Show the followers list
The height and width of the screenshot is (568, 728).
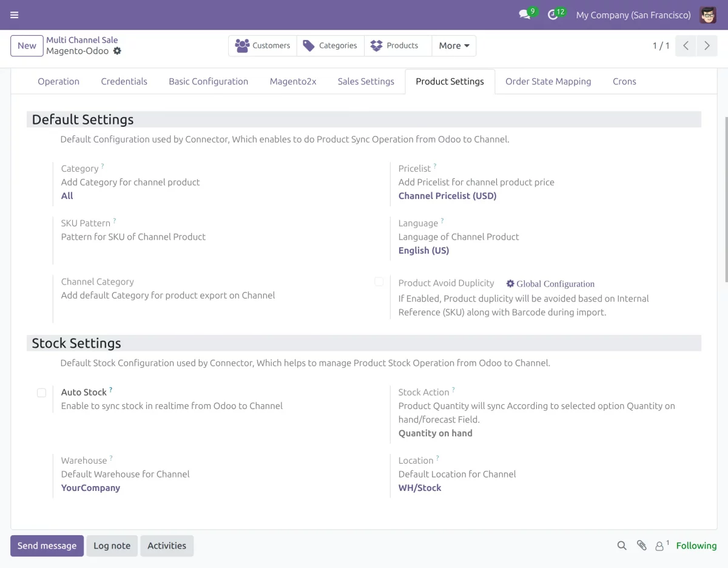[659, 546]
